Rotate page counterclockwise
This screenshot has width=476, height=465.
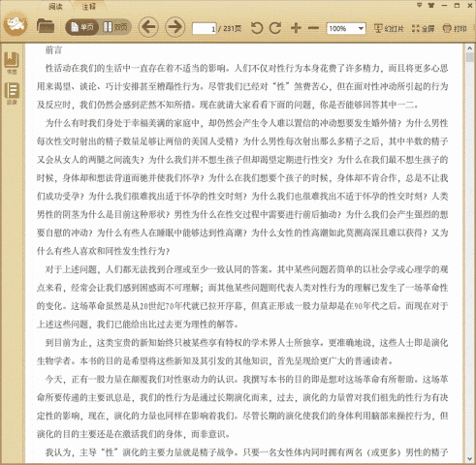point(257,28)
